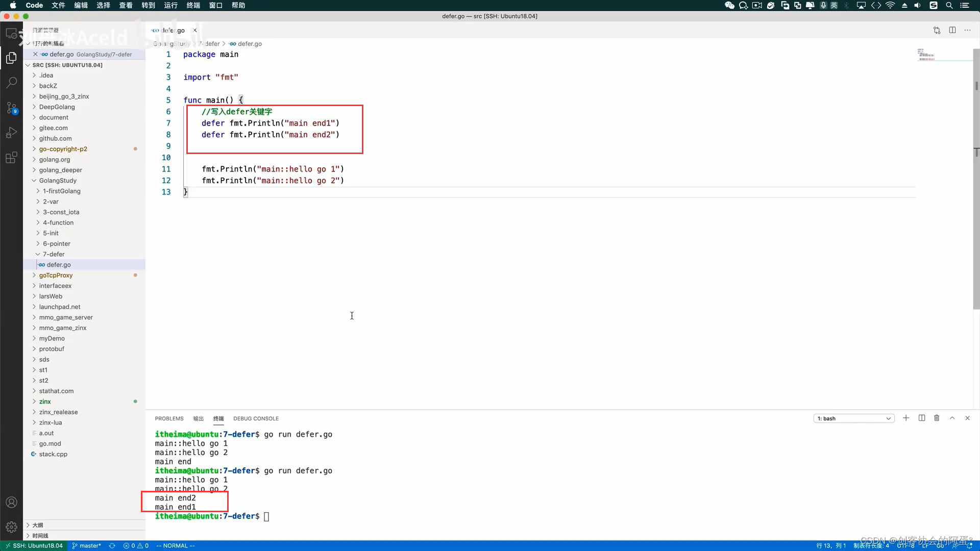Switch to the DEBUG CONSOLE tab

pyautogui.click(x=256, y=418)
